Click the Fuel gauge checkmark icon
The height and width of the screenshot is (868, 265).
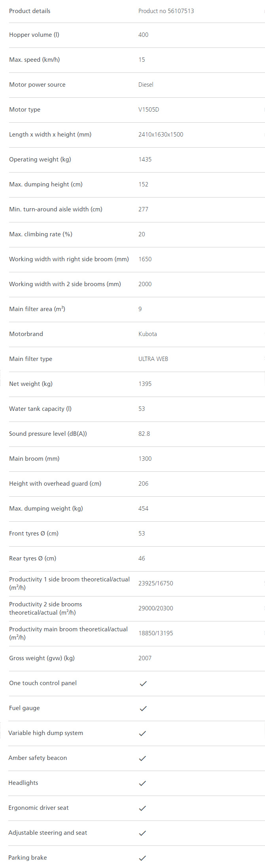tap(143, 708)
